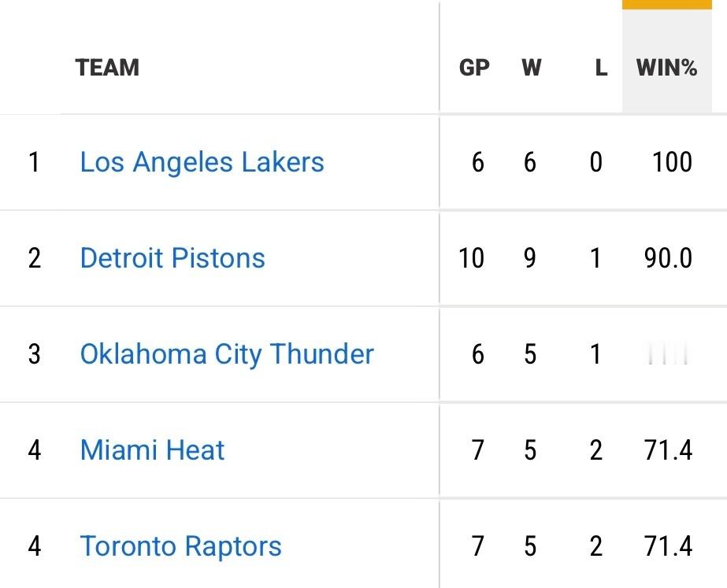727x588 pixels.
Task: Select Miami Heat's 71.4 win percentage
Action: 668,450
